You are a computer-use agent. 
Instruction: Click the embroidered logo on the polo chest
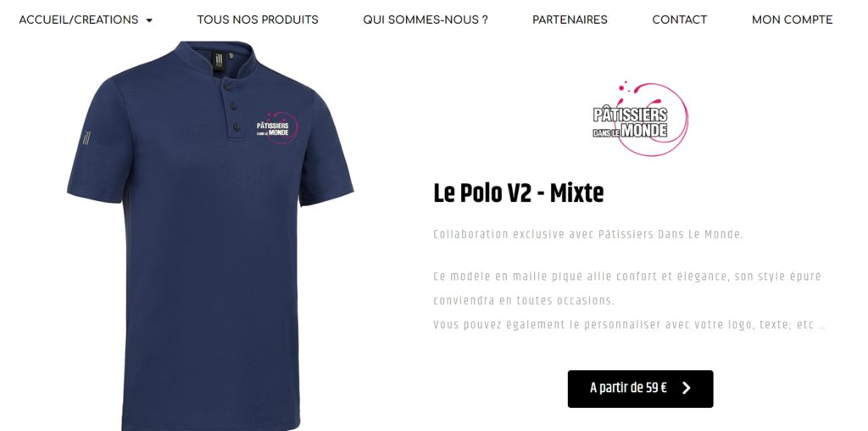pos(277,128)
